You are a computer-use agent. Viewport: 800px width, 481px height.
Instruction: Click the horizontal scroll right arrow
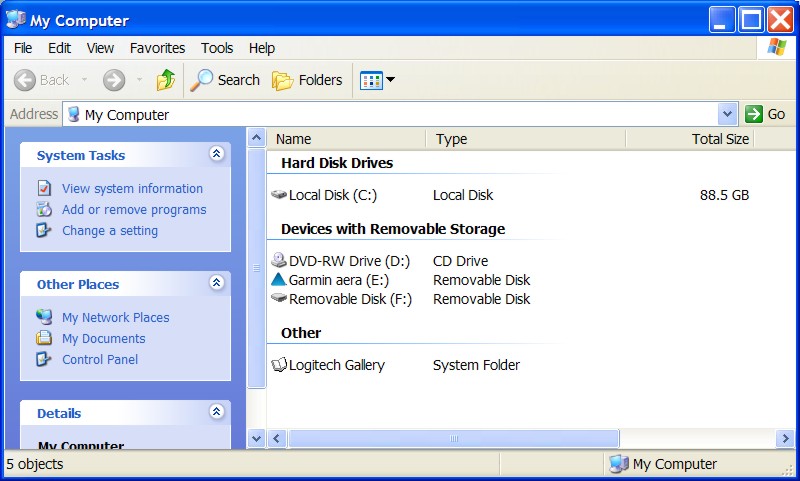click(x=784, y=438)
